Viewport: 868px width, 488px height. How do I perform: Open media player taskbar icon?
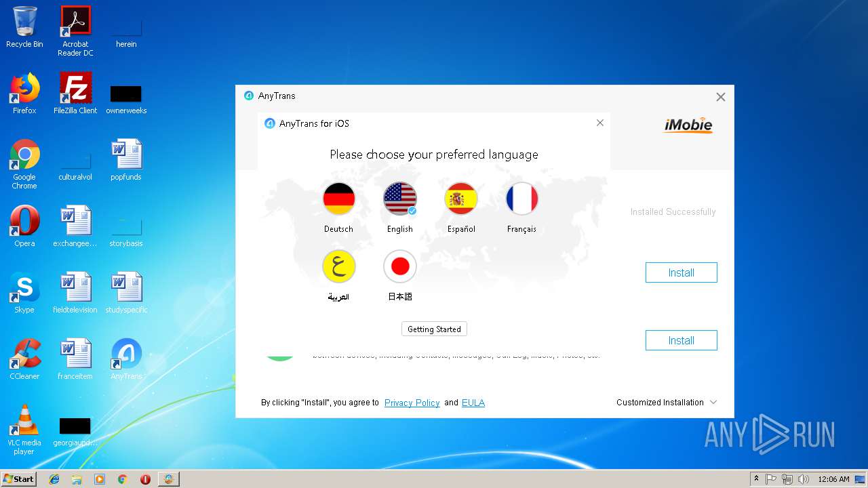pyautogui.click(x=100, y=479)
